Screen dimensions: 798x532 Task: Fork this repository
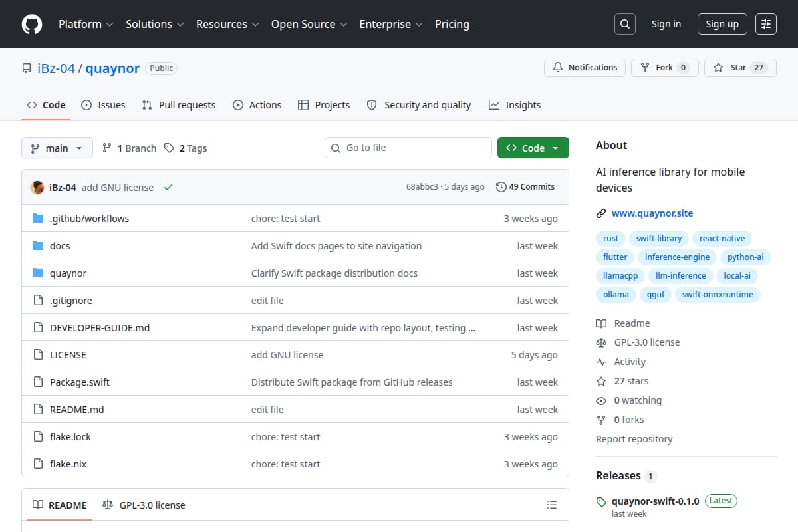pyautogui.click(x=664, y=68)
